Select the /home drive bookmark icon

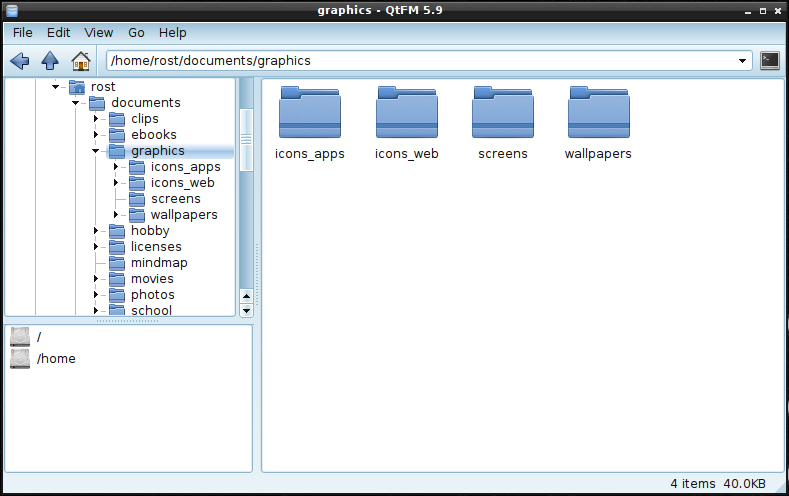click(x=20, y=359)
